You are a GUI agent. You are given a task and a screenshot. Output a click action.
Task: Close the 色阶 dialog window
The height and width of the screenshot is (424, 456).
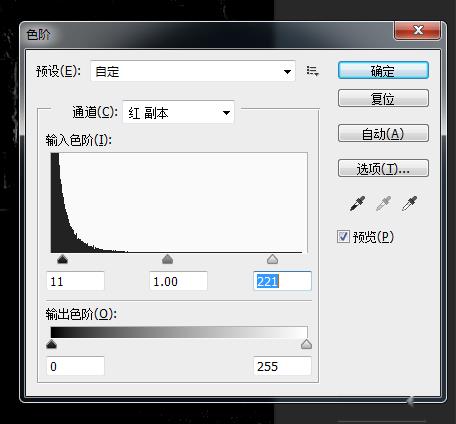(x=418, y=31)
